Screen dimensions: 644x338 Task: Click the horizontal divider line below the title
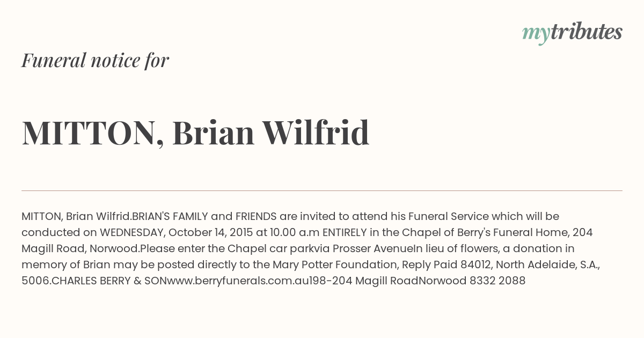322,190
